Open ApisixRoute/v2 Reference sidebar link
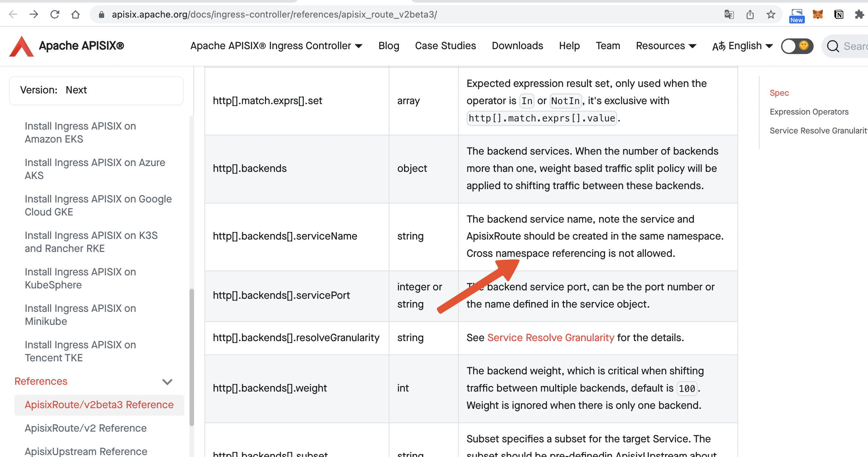868x457 pixels. coord(86,428)
